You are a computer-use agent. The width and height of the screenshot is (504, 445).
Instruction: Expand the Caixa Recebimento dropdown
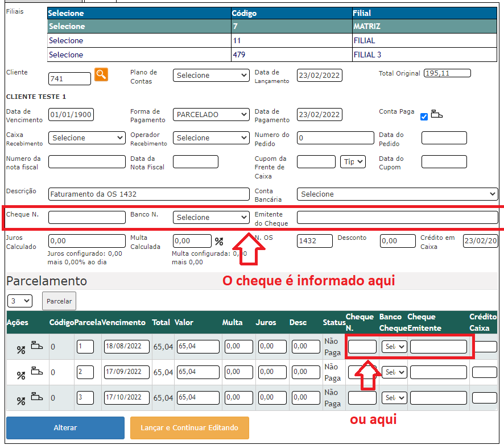click(87, 138)
